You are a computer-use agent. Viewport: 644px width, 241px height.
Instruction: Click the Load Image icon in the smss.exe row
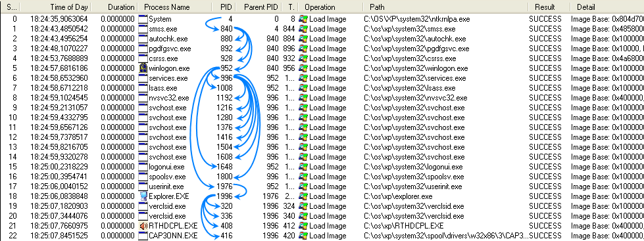(303, 29)
